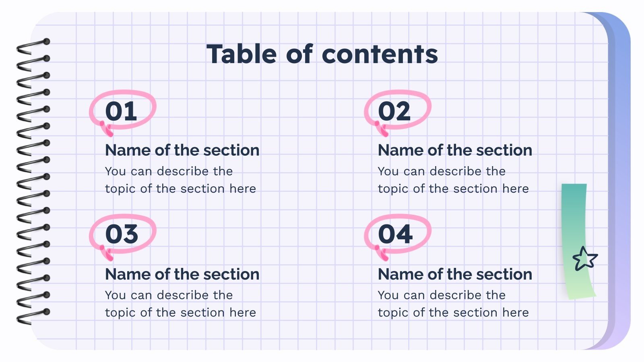Viewport: 644px width, 362px height.
Task: Select the description text below section 02
Action: pyautogui.click(x=453, y=180)
